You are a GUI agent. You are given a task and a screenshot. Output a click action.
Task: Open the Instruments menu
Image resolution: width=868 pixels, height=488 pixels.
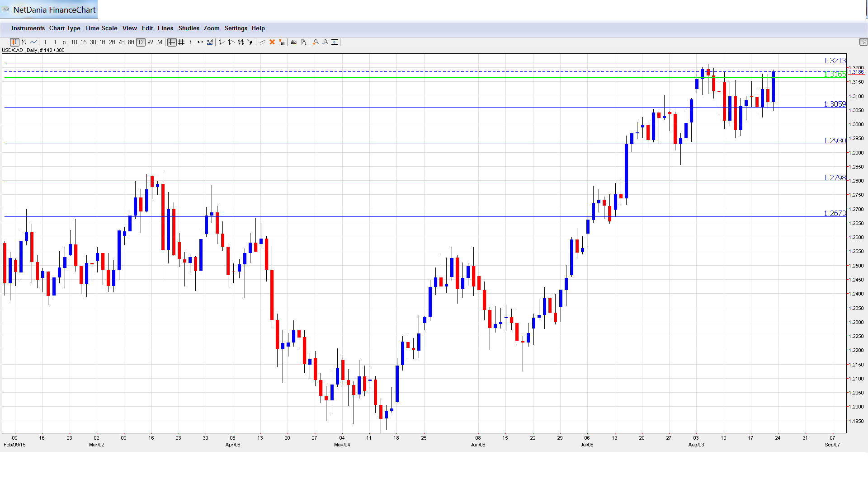click(x=28, y=28)
